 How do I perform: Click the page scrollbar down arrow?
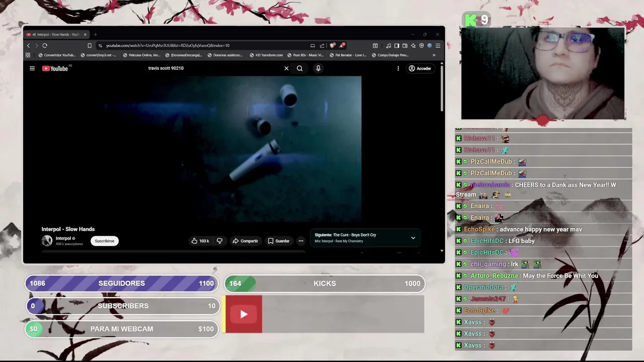[442, 250]
